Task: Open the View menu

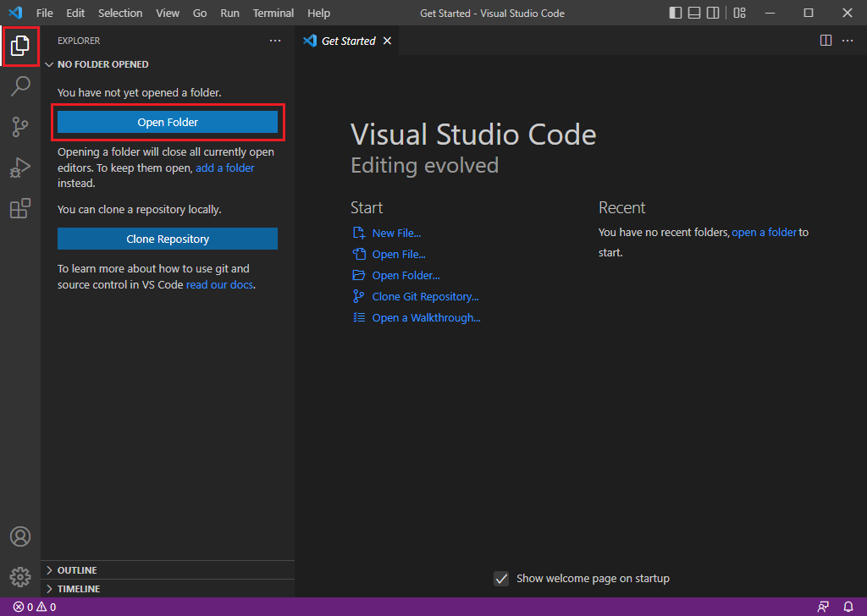Action: [x=168, y=13]
